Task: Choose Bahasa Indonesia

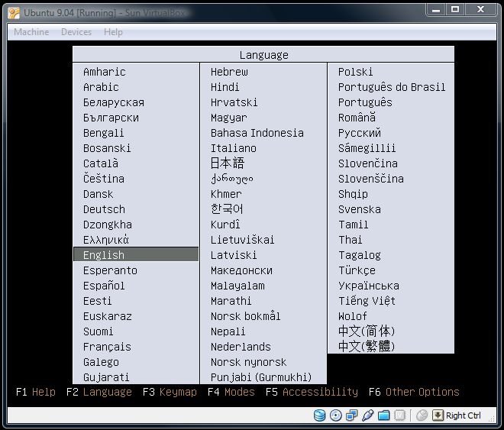Action: click(257, 133)
